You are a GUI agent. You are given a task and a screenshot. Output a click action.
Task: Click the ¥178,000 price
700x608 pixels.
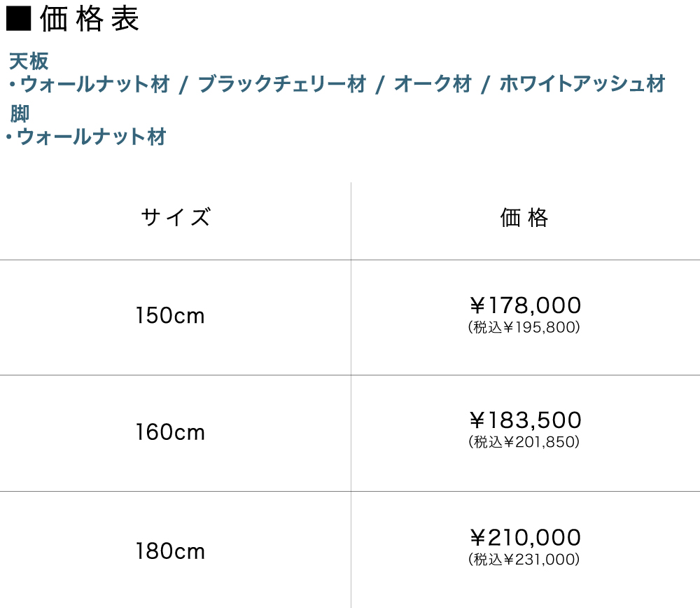point(524,305)
